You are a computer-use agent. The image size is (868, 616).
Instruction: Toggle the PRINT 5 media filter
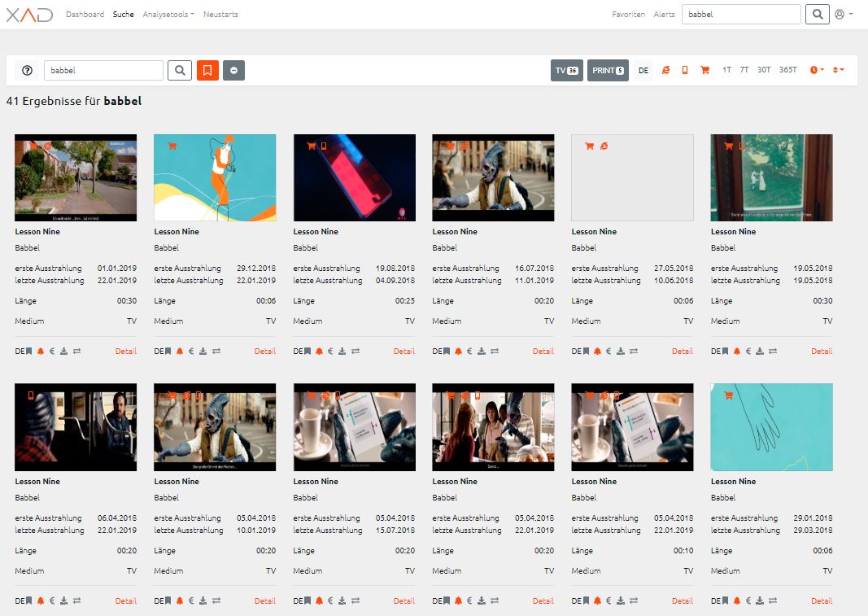point(608,70)
